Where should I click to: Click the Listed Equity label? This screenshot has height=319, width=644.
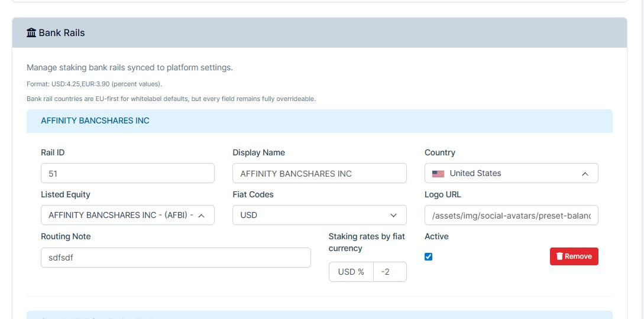(66, 194)
